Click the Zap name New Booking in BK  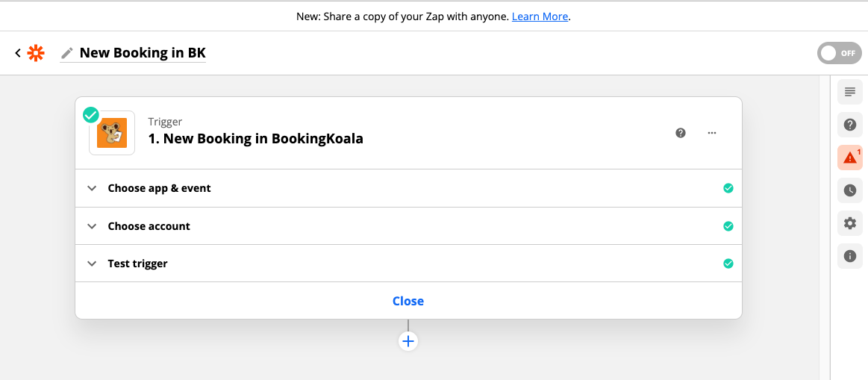point(143,53)
